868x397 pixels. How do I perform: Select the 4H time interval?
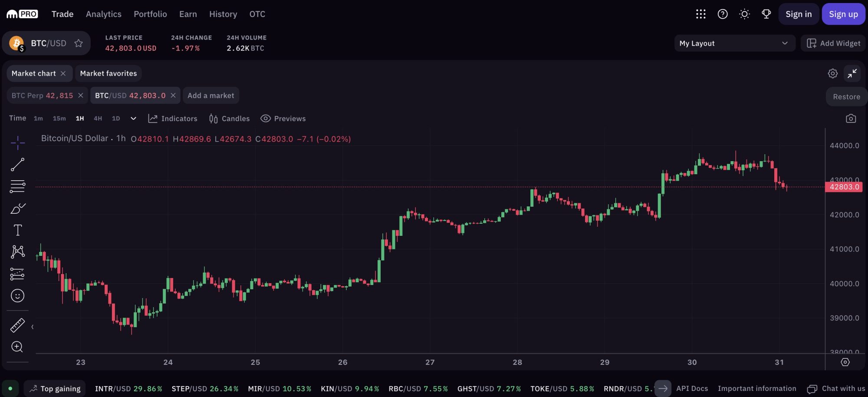(x=98, y=119)
